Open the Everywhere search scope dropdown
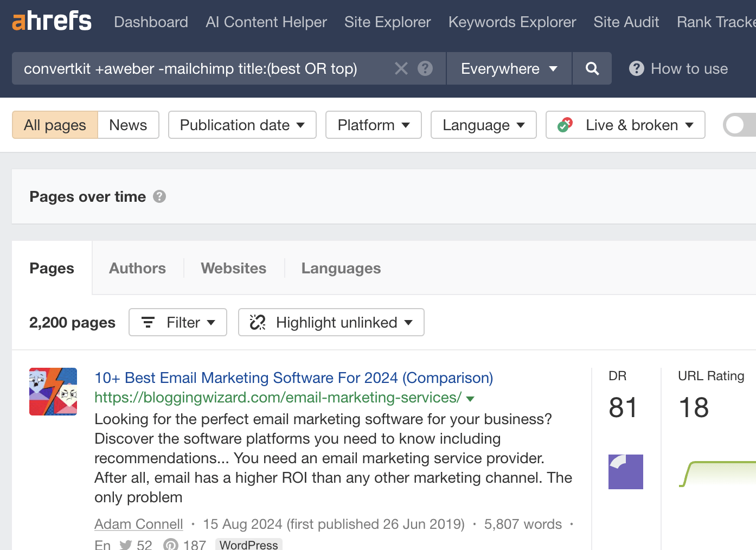Screen dimensions: 756x550 pyautogui.click(x=508, y=68)
